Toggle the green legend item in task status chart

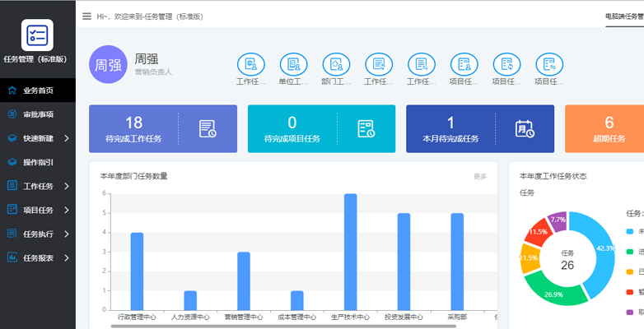(631, 252)
